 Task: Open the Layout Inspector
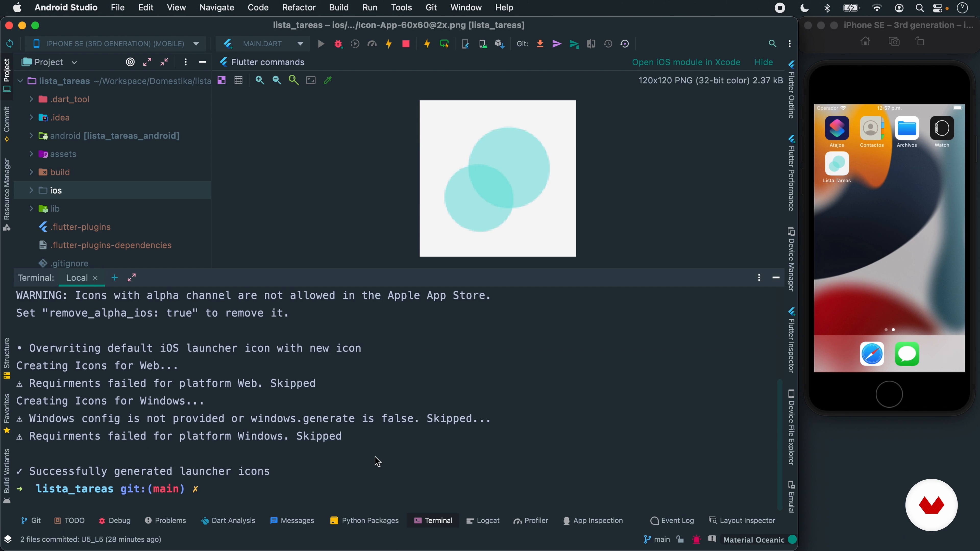pyautogui.click(x=742, y=521)
